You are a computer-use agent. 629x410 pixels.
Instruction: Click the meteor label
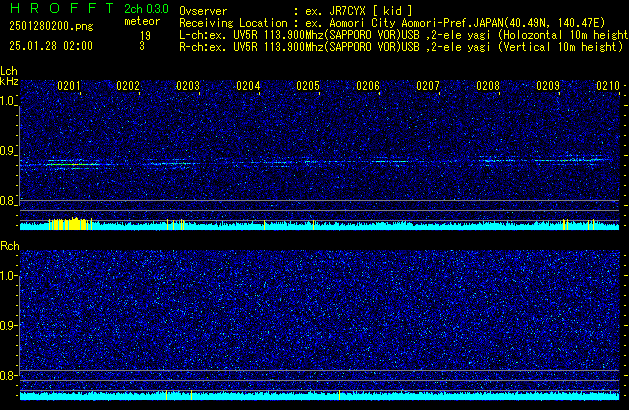(142, 21)
